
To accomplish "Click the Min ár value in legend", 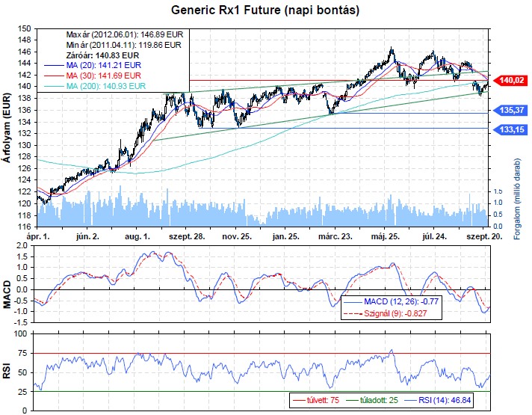I will (x=123, y=45).
